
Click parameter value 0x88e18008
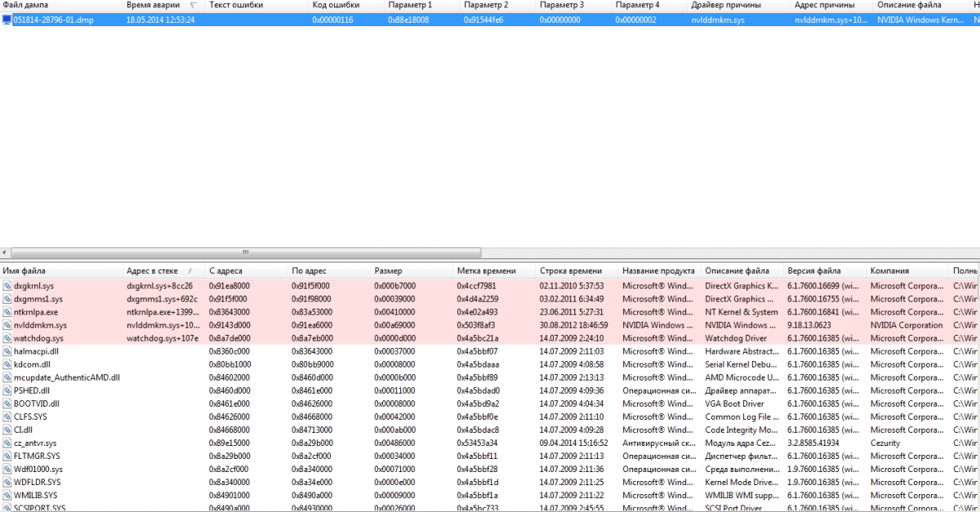coord(408,18)
